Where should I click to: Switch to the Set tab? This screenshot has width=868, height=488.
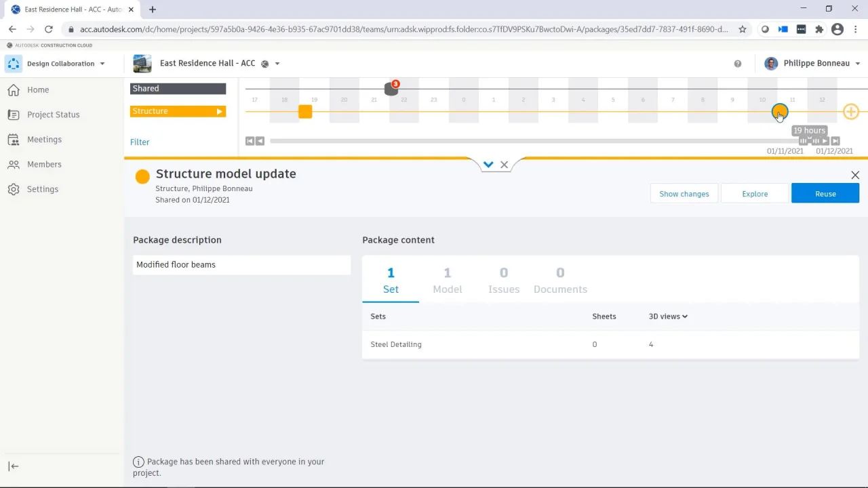(x=391, y=280)
